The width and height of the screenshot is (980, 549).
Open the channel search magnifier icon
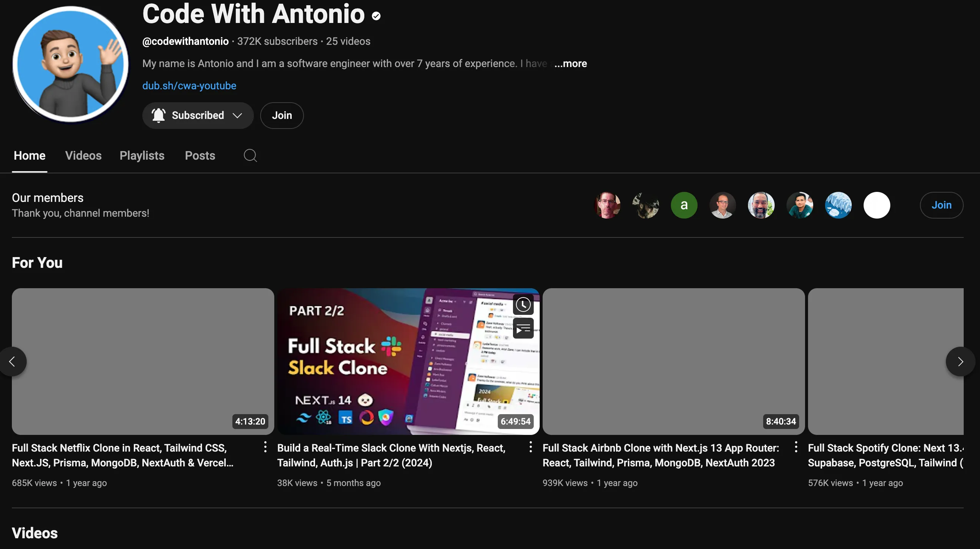coord(250,156)
